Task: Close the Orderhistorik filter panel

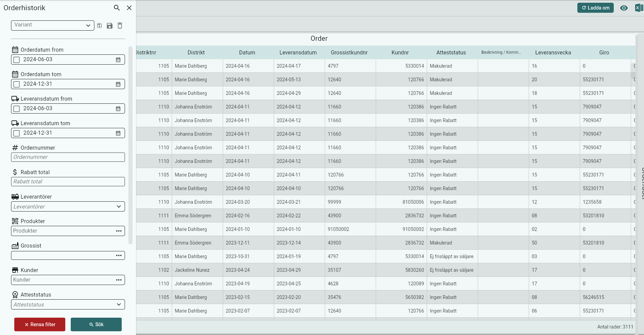Action: 129,8
